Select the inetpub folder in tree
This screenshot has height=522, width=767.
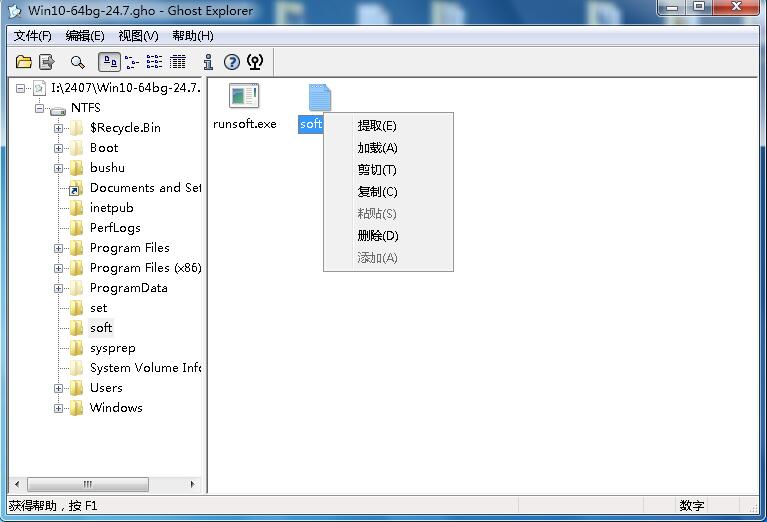click(112, 208)
